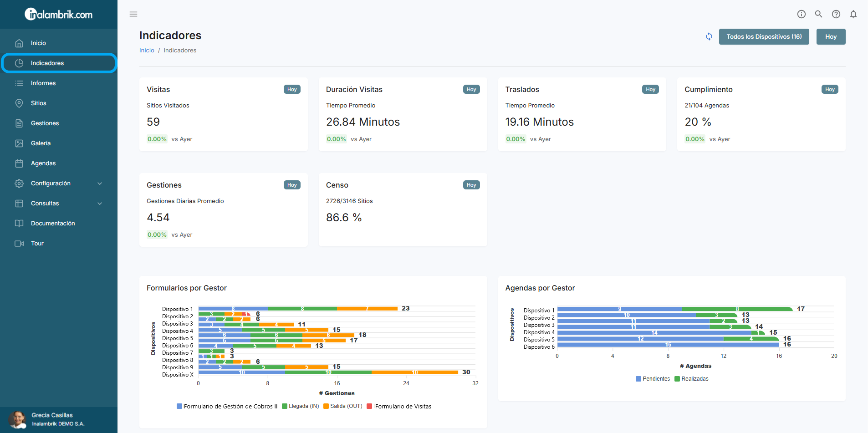Screen dimensions: 868x433
Task: Toggle Salida (OUT) legend item
Action: [x=343, y=406]
